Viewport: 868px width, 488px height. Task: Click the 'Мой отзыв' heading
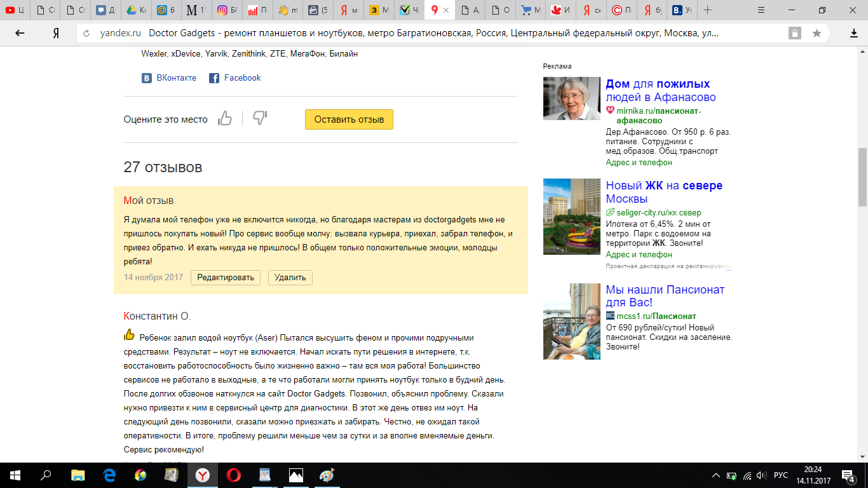click(149, 201)
